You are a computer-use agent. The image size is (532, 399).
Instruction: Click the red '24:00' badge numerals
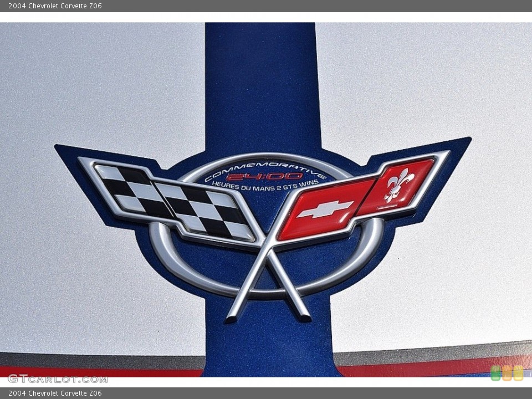(264, 176)
